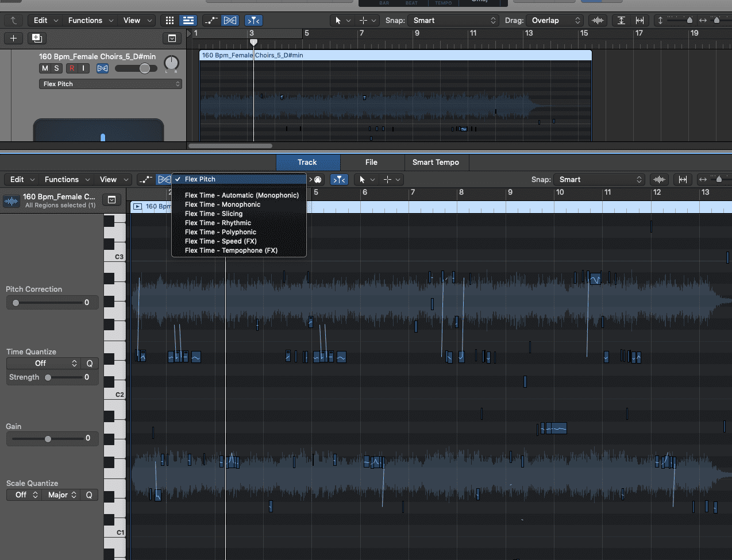This screenshot has width=732, height=560.
Task: Click the color palette icon in editor toolbar
Action: click(x=318, y=179)
